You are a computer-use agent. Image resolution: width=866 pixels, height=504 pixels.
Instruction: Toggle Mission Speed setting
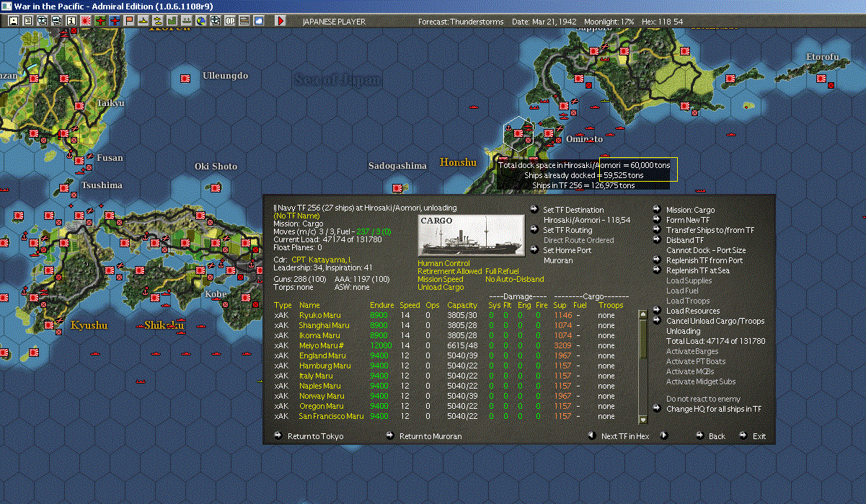[441, 279]
